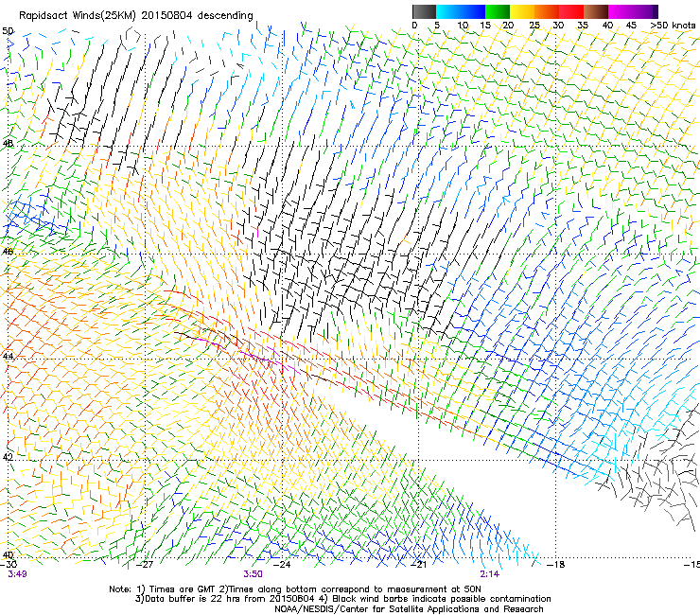Click the longitude label '-27'

[x=144, y=565]
